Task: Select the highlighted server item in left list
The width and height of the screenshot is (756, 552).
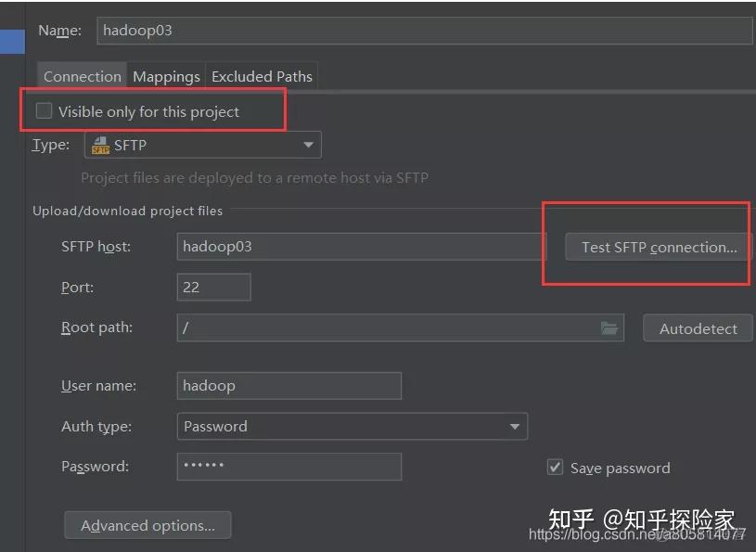Action: point(12,42)
